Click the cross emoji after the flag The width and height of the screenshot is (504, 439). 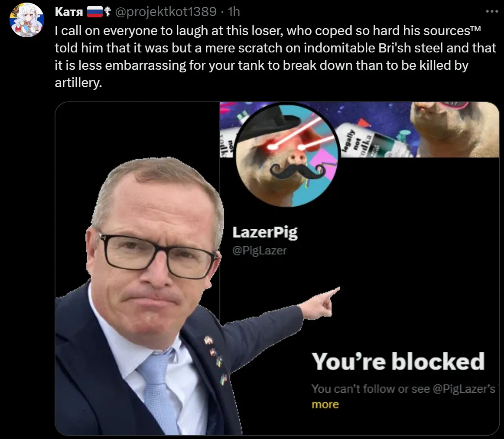(x=107, y=12)
